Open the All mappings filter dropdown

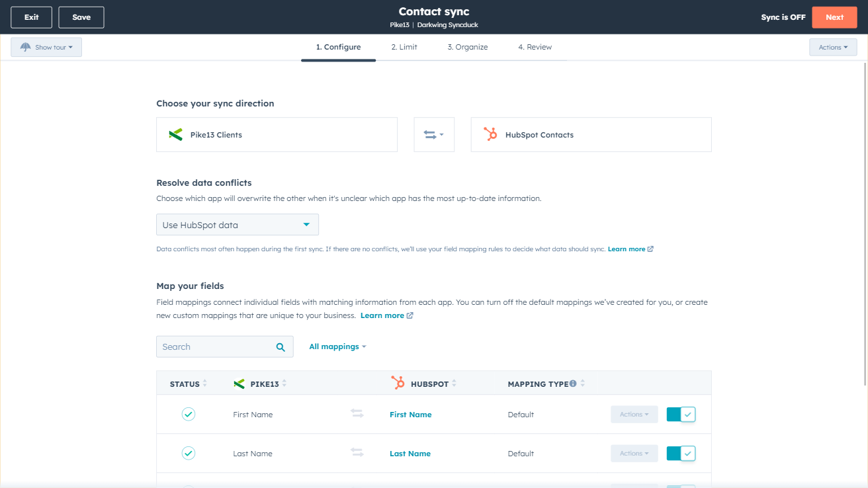[337, 346]
